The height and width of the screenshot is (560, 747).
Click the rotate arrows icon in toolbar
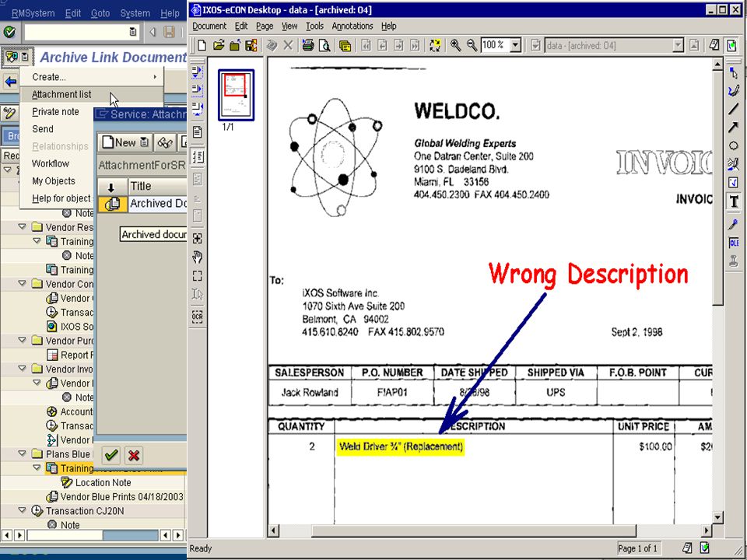(x=435, y=45)
